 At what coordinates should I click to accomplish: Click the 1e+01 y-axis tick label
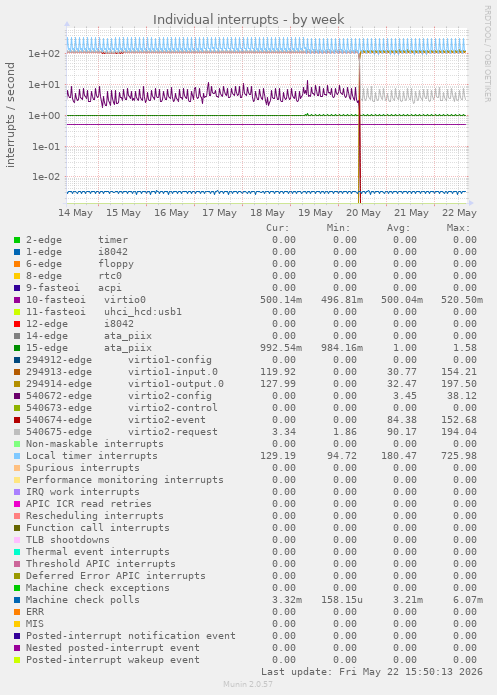click(44, 85)
